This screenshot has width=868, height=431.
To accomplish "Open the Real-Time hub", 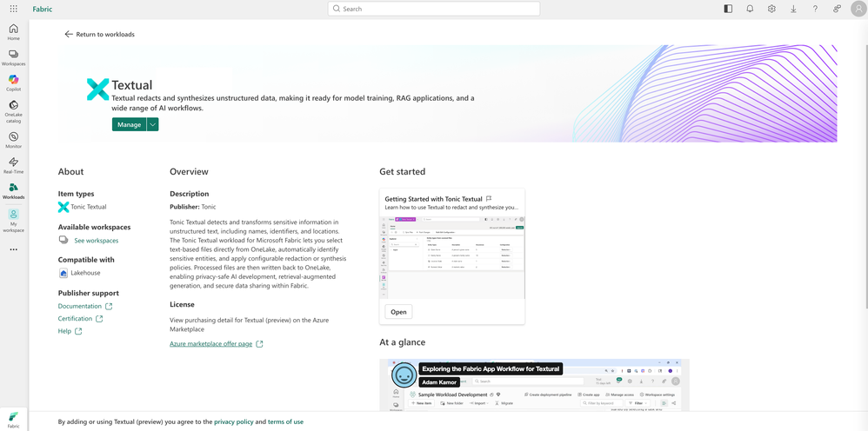I will click(13, 165).
